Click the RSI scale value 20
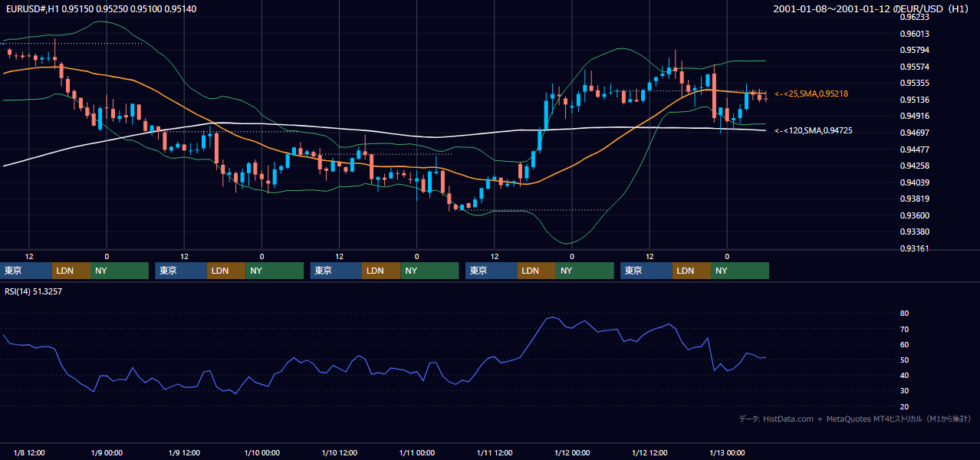Viewport: 980px width, 460px height. pyautogui.click(x=905, y=406)
